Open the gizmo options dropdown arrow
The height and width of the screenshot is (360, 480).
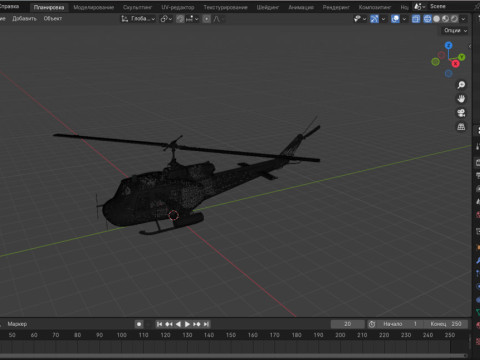383,19
